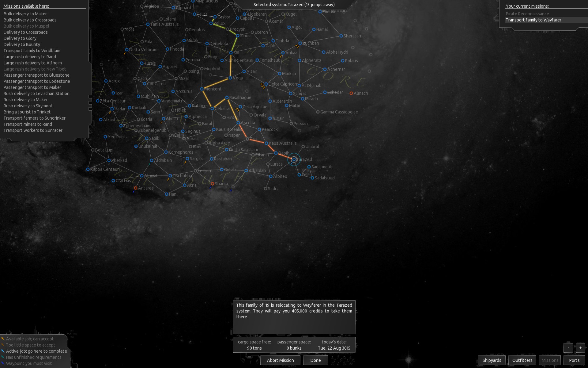Screen dimensions: 588x368
Task: Click the Polaris system node
Action: click(343, 61)
